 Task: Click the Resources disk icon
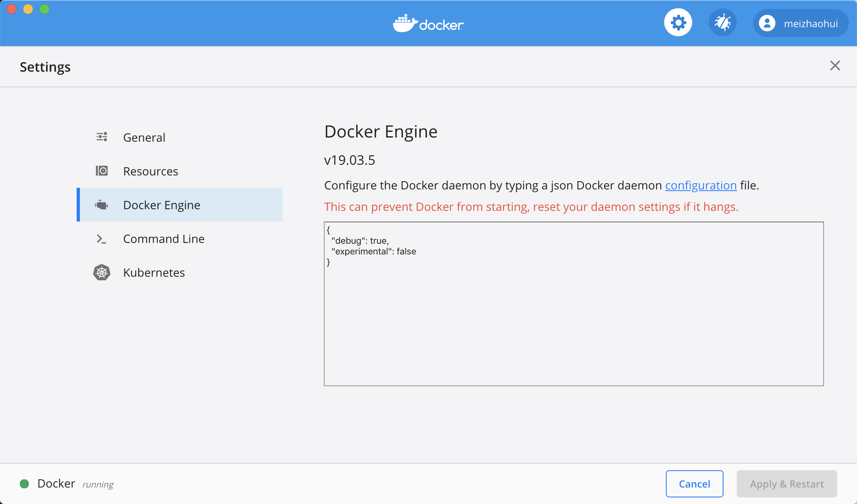click(x=102, y=170)
